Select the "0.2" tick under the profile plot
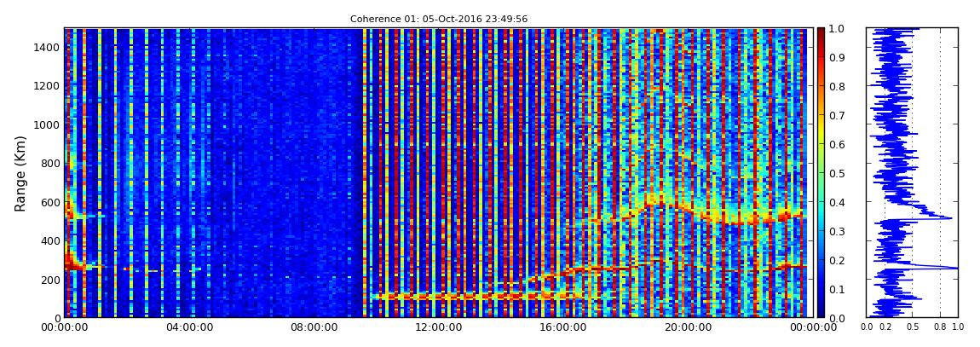This screenshot has width=980, height=347. click(885, 327)
